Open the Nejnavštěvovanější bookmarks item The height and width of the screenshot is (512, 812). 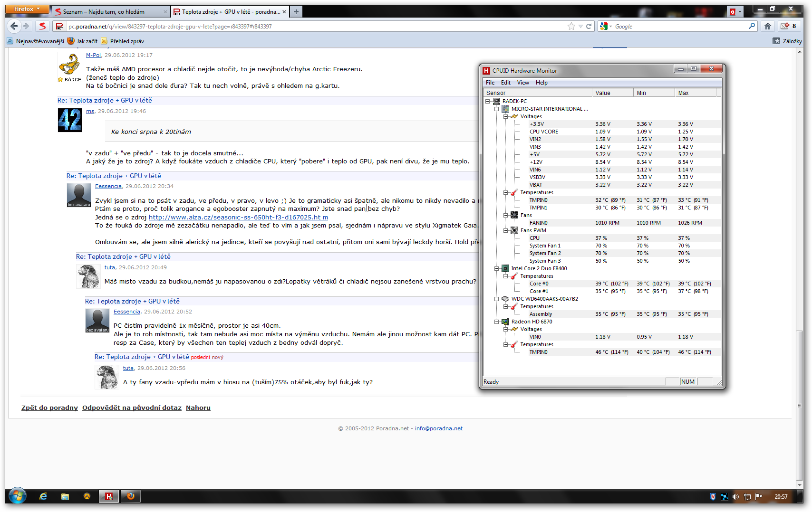(x=36, y=41)
